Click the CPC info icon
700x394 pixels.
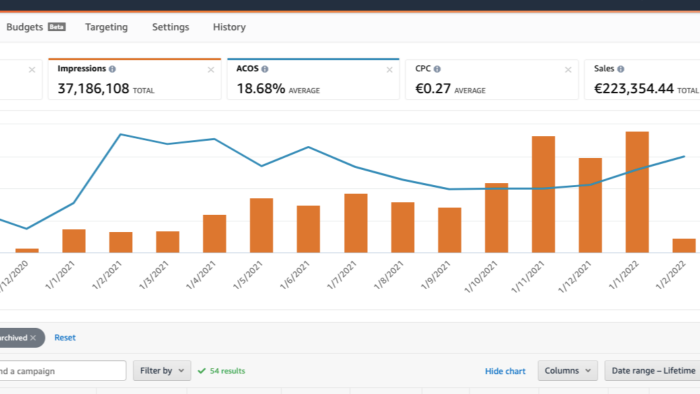[x=437, y=69]
